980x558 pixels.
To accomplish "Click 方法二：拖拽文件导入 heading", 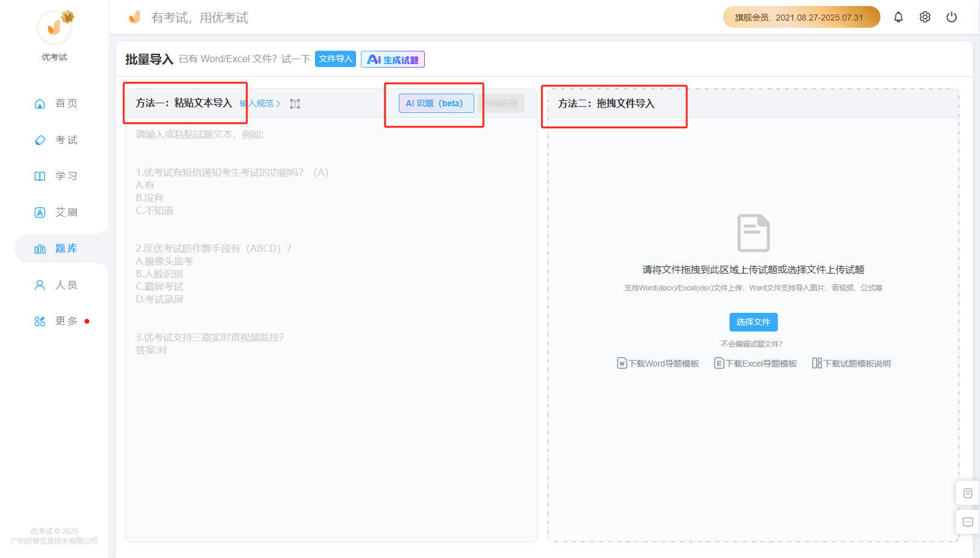I will click(606, 103).
